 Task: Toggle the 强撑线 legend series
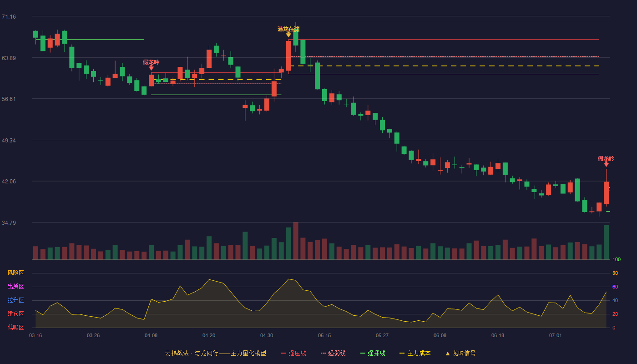(x=373, y=353)
